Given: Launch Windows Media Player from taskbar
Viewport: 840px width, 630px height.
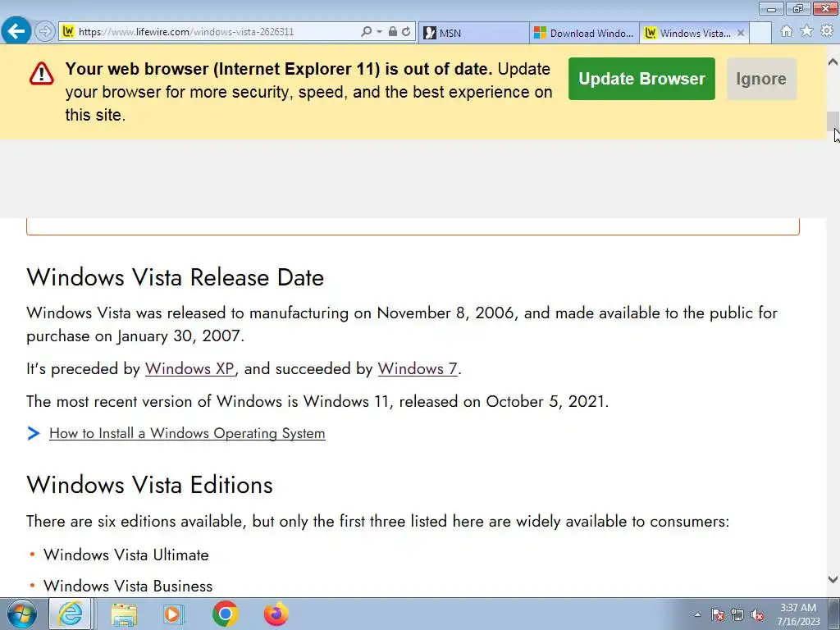Looking at the screenshot, I should [x=173, y=614].
